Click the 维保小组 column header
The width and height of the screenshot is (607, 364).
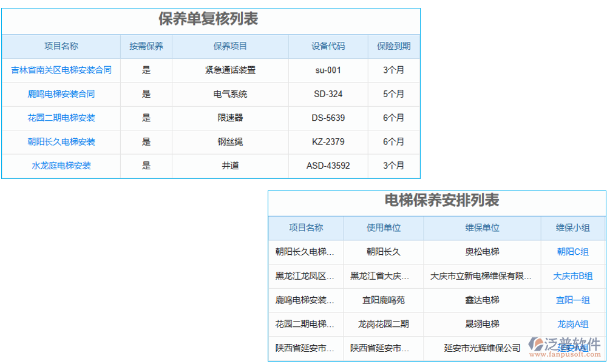coord(572,228)
